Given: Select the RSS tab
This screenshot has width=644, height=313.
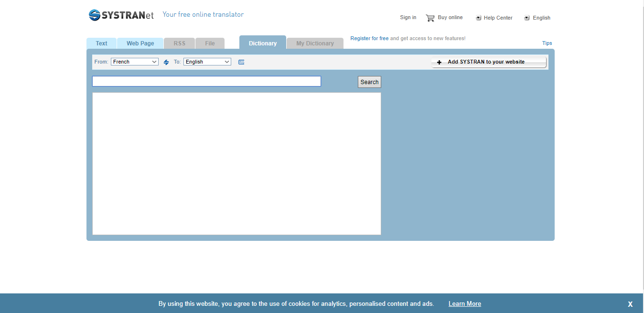Looking at the screenshot, I should point(179,43).
